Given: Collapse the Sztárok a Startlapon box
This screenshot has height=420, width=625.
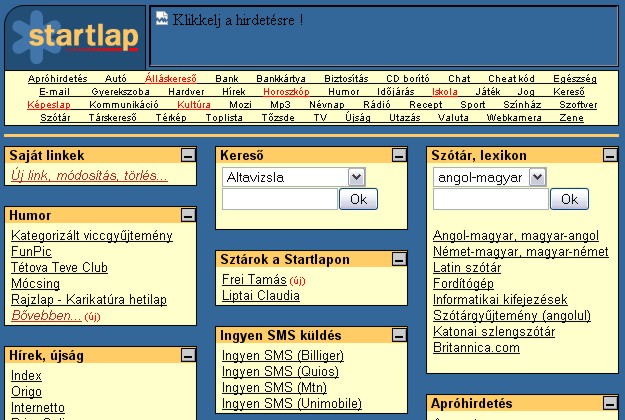Looking at the screenshot, I should click(x=399, y=259).
